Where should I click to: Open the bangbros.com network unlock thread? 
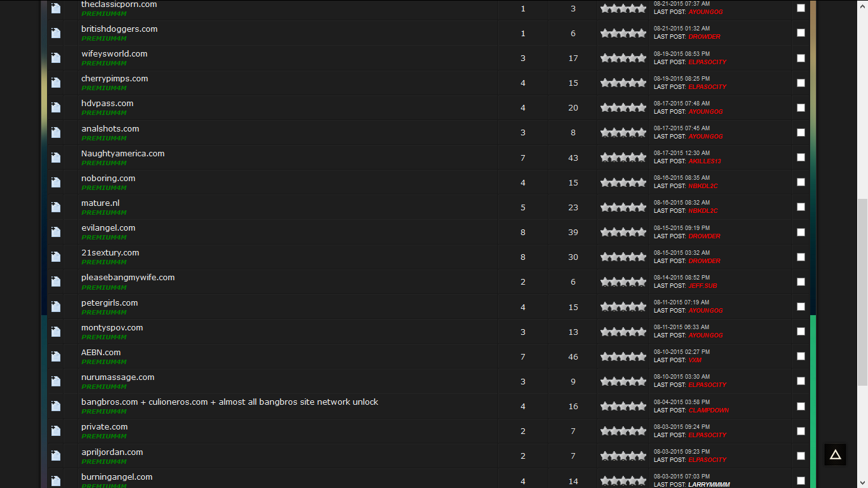click(230, 402)
